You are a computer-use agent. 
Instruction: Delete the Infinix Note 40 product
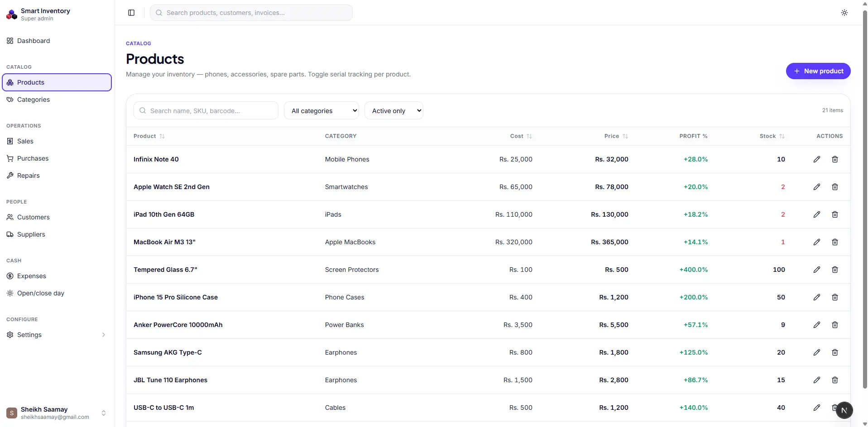835,159
